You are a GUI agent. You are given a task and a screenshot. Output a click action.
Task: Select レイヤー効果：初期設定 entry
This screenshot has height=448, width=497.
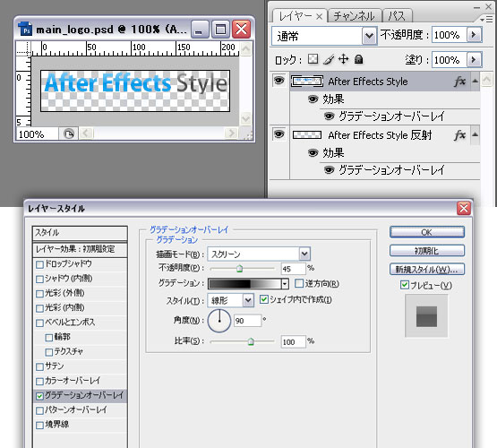tap(80, 249)
